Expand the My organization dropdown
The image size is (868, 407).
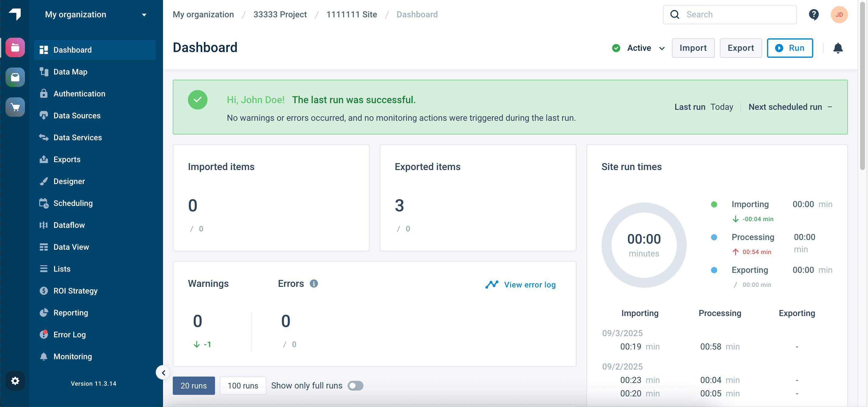click(x=96, y=15)
